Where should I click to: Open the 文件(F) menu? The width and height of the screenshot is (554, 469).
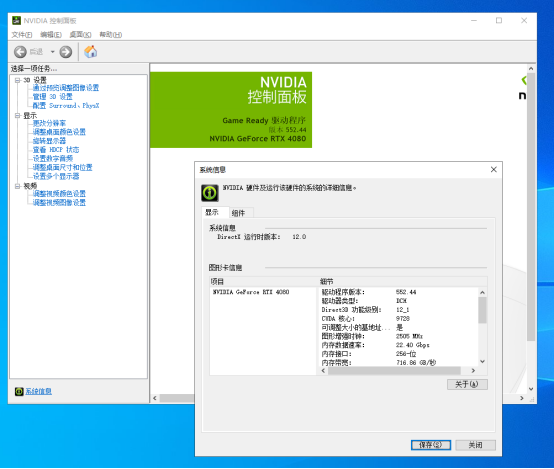click(22, 35)
